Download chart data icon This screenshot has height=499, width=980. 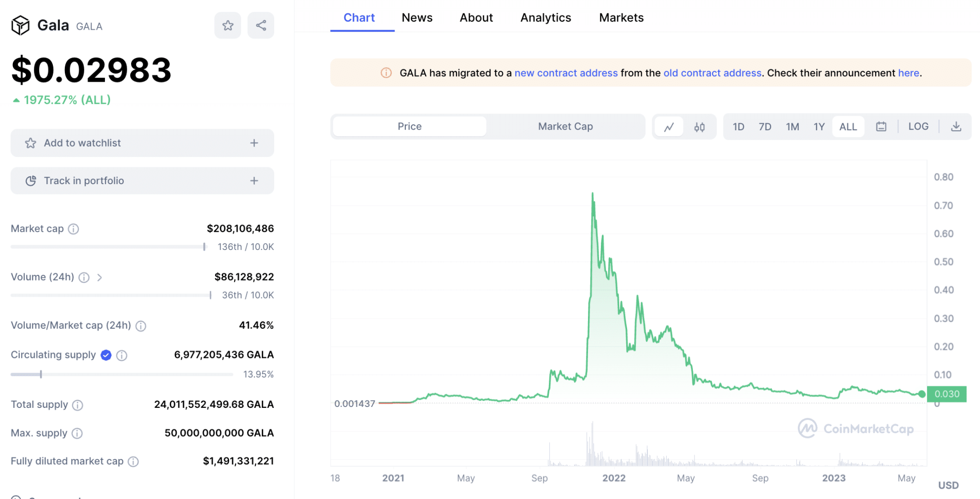(956, 127)
